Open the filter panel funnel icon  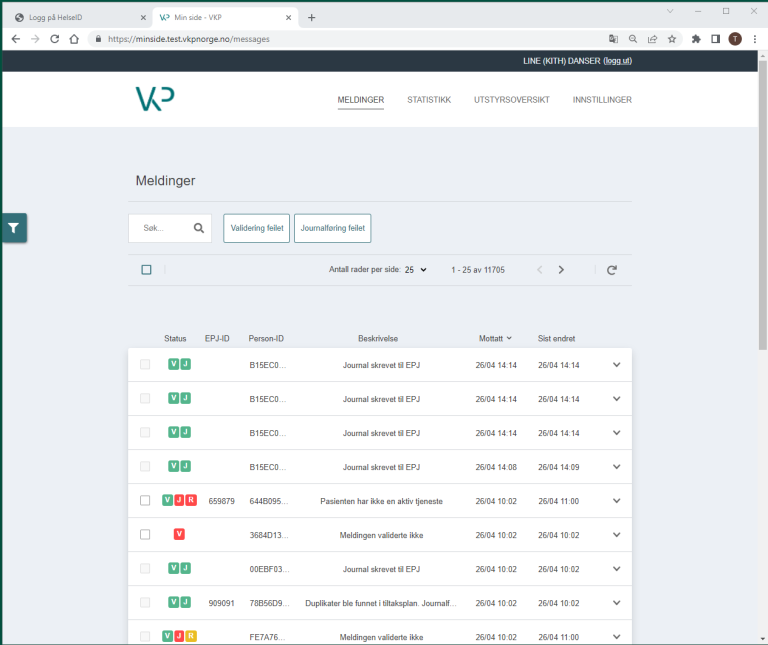(14, 228)
